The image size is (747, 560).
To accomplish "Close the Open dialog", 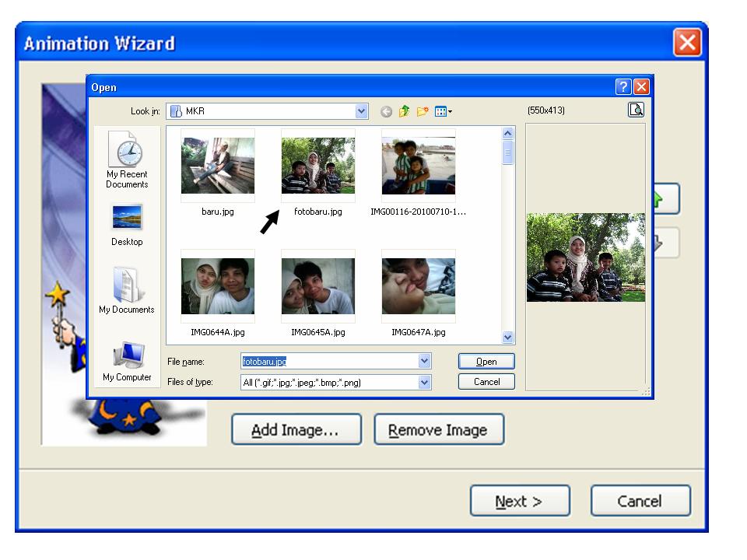I will pyautogui.click(x=641, y=86).
